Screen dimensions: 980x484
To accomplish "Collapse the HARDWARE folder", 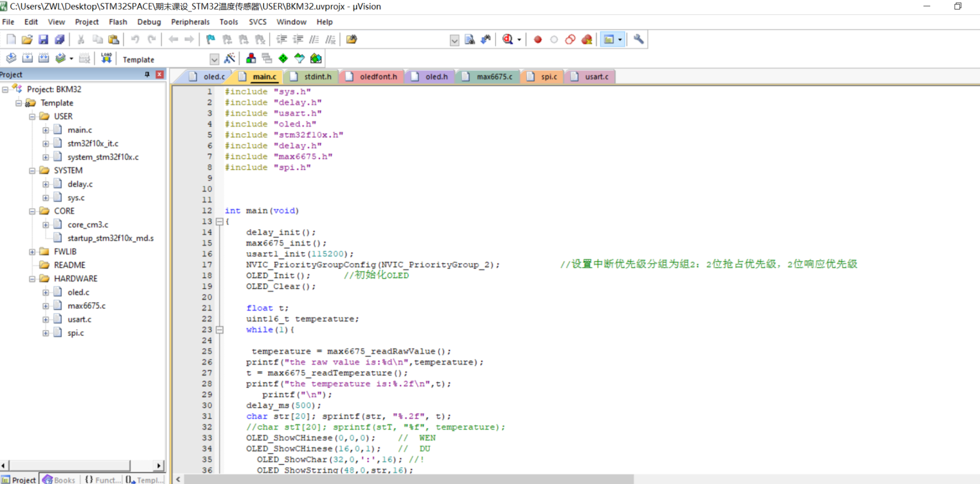I will tap(32, 279).
